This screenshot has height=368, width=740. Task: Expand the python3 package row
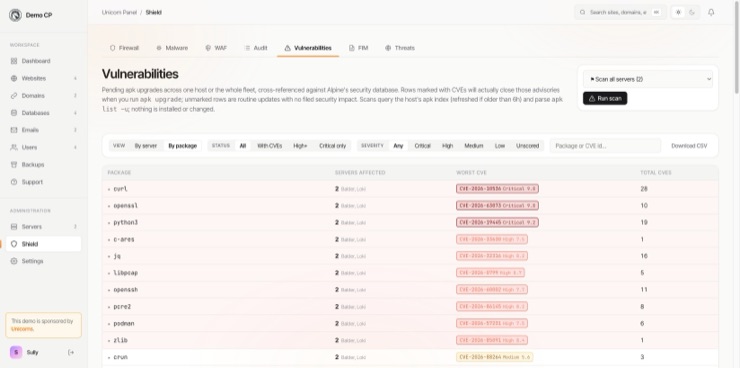tap(410, 222)
